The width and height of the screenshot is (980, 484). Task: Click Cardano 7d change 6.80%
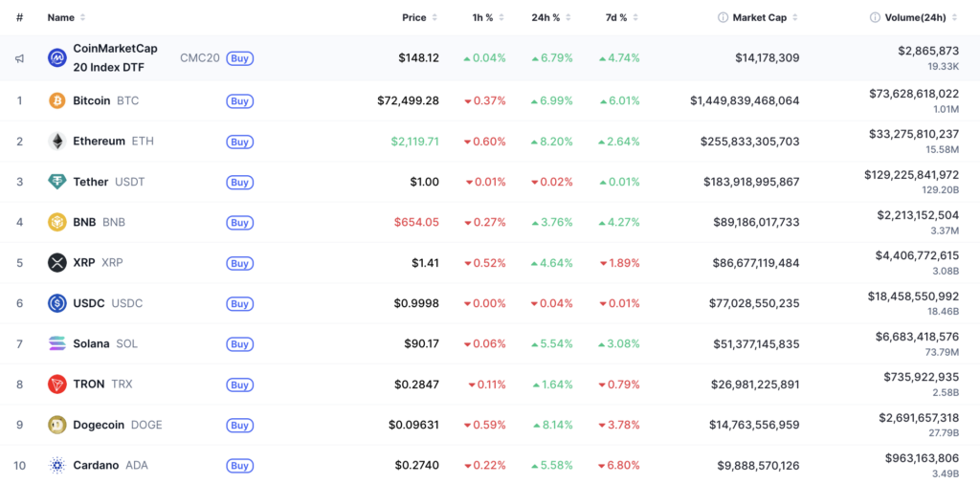pyautogui.click(x=619, y=465)
